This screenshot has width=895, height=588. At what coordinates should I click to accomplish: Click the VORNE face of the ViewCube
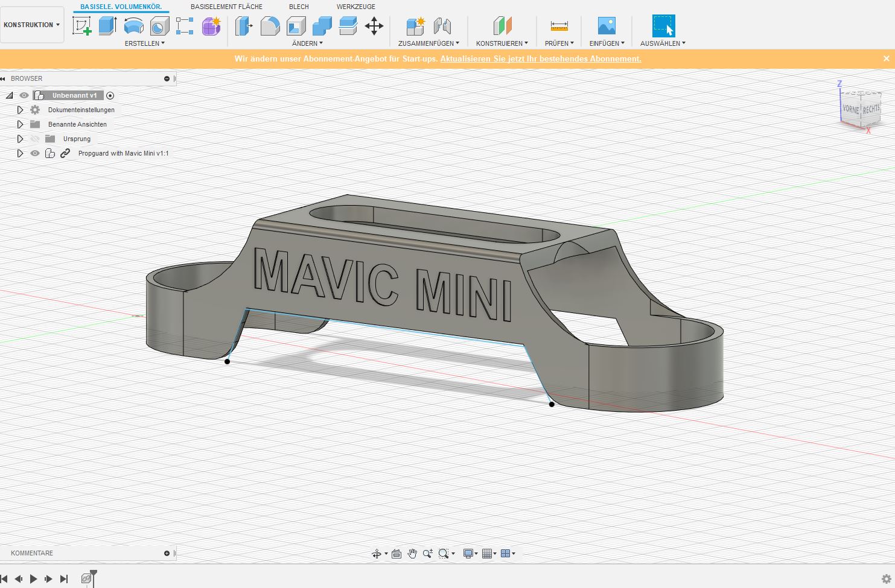[x=850, y=109]
